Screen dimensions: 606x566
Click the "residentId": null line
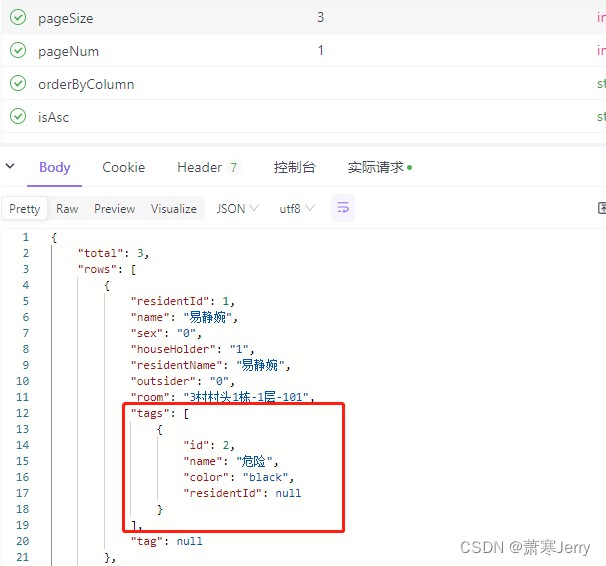(x=242, y=493)
